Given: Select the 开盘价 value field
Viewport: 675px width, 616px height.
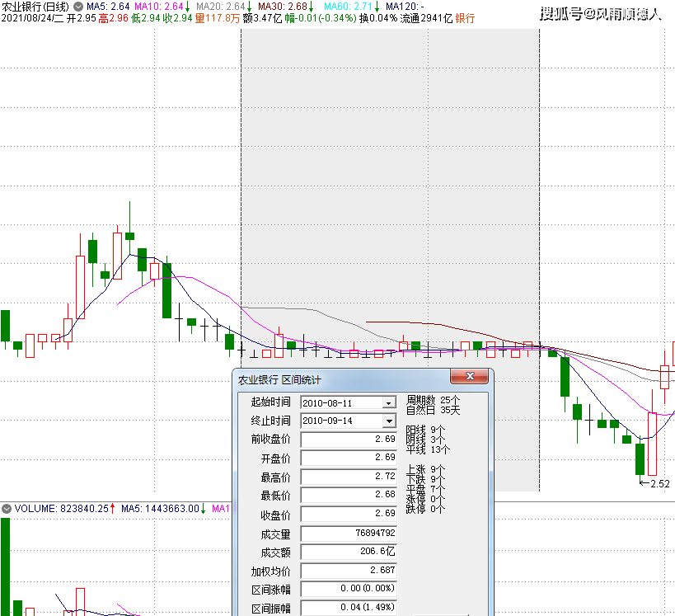Looking at the screenshot, I should [349, 458].
